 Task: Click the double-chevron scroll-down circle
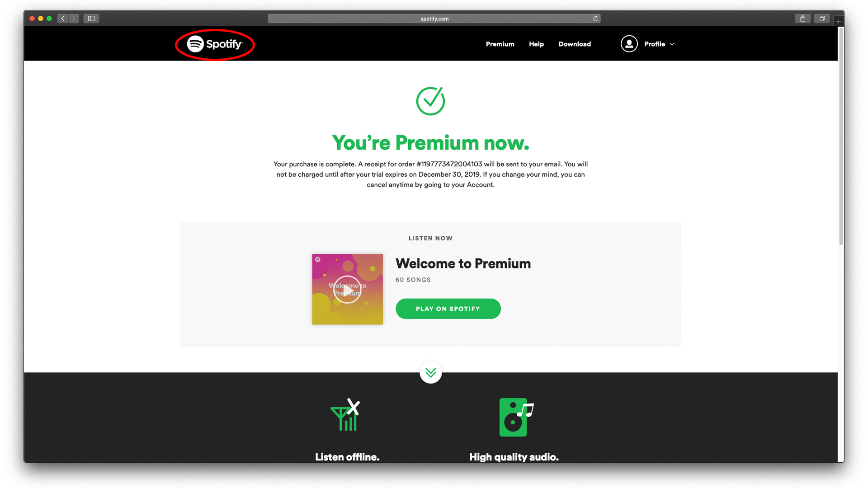click(x=430, y=372)
